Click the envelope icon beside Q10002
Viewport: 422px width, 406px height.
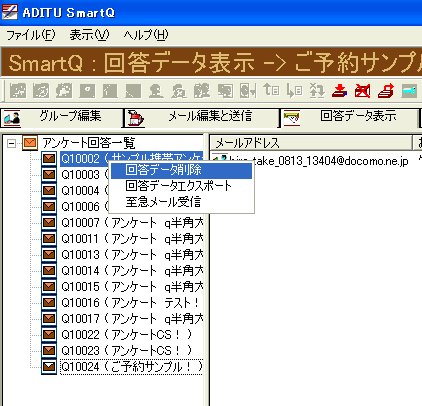(x=49, y=159)
